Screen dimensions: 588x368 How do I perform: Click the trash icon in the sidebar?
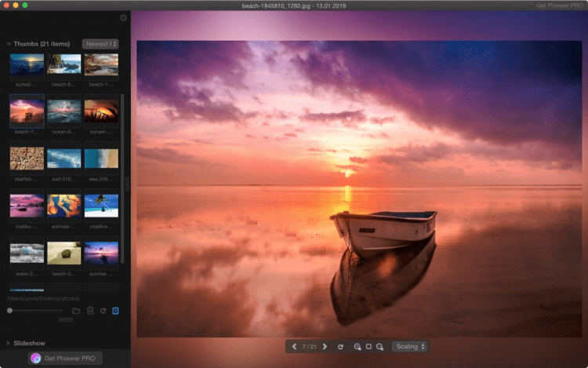tap(90, 311)
